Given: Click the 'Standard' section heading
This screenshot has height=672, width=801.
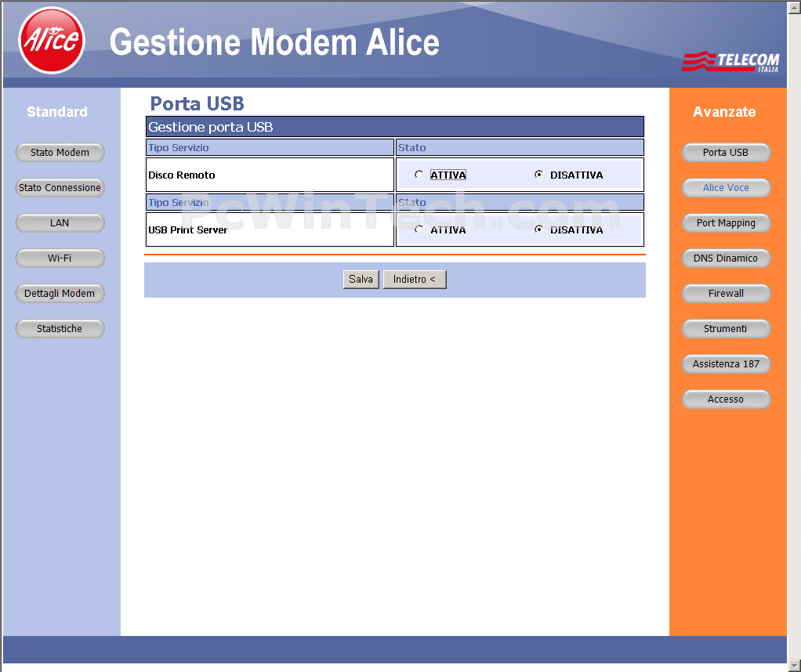Looking at the screenshot, I should point(57,111).
